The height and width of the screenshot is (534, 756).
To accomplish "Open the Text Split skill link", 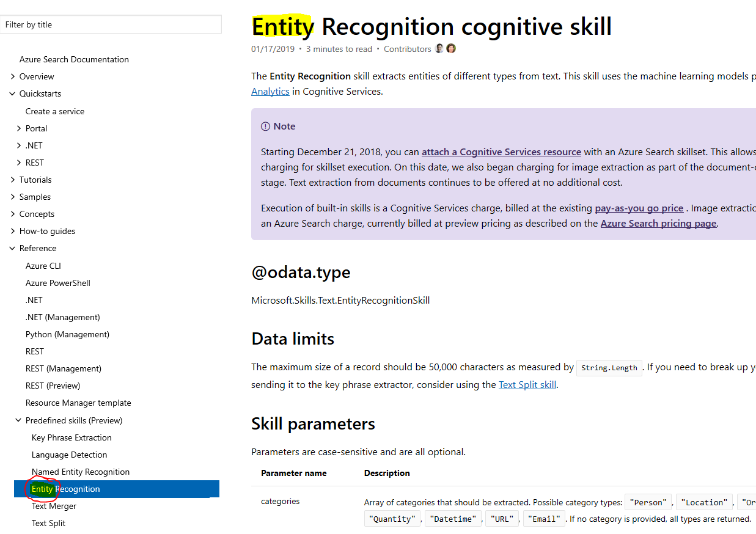I will (x=527, y=384).
